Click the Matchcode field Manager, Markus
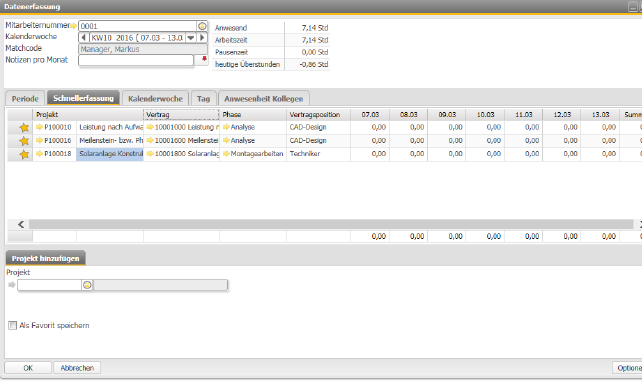This screenshot has height=382, width=642. pyautogui.click(x=143, y=49)
